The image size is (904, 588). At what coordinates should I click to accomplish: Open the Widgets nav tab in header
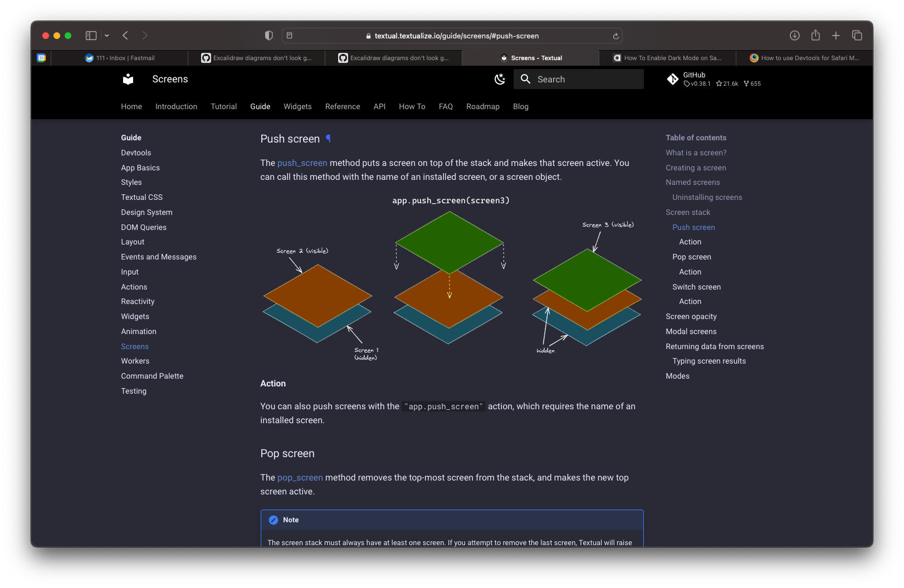tap(297, 106)
